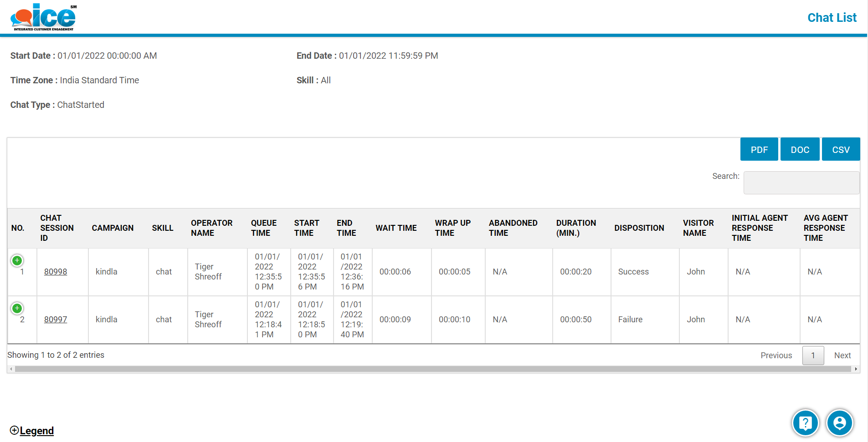Screen dimensions: 868x442
Task: Export the chat list as DOC
Action: pyautogui.click(x=800, y=150)
